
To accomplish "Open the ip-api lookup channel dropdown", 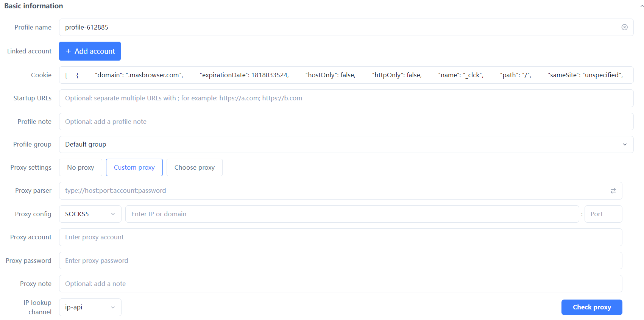I will click(x=90, y=307).
